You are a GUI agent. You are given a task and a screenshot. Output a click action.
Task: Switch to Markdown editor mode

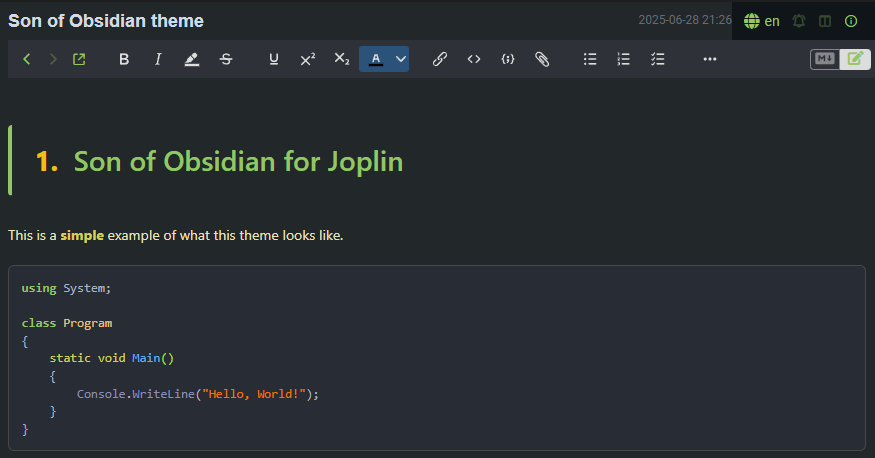click(x=825, y=59)
